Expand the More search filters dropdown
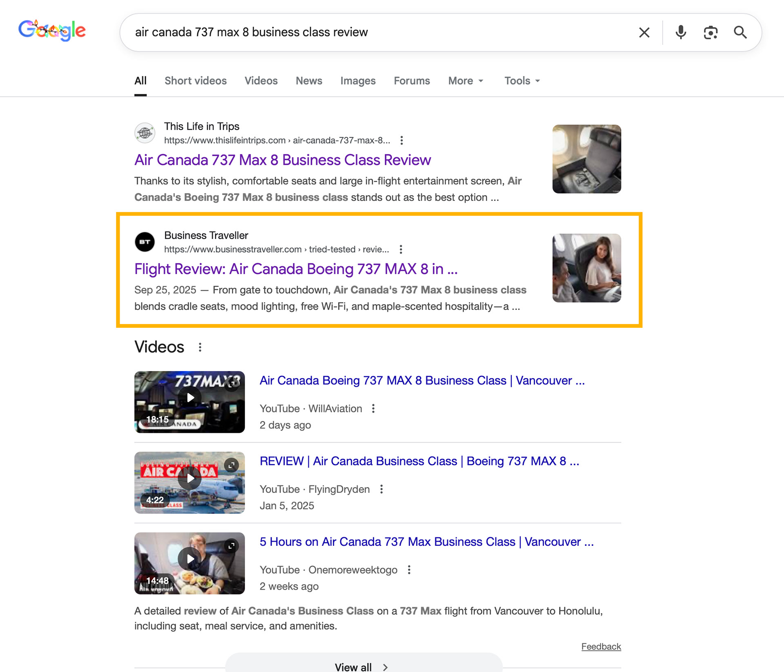 click(x=466, y=81)
